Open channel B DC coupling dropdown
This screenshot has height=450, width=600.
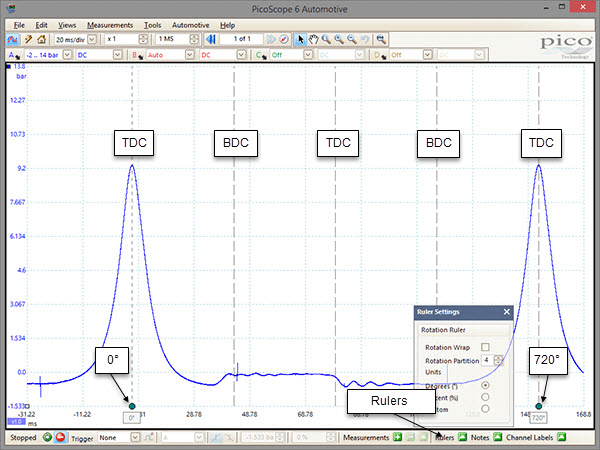coord(241,55)
